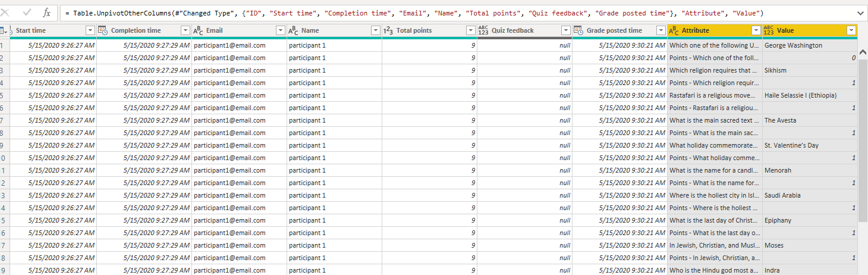
Task: Click the ABC type icon beside Email
Action: 199,30
